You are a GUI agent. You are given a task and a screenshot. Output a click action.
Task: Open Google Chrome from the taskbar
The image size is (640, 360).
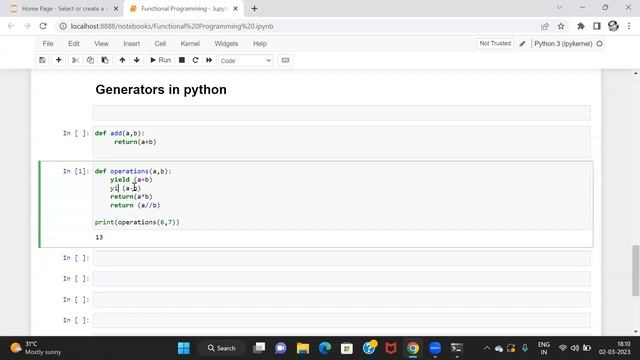coord(413,348)
